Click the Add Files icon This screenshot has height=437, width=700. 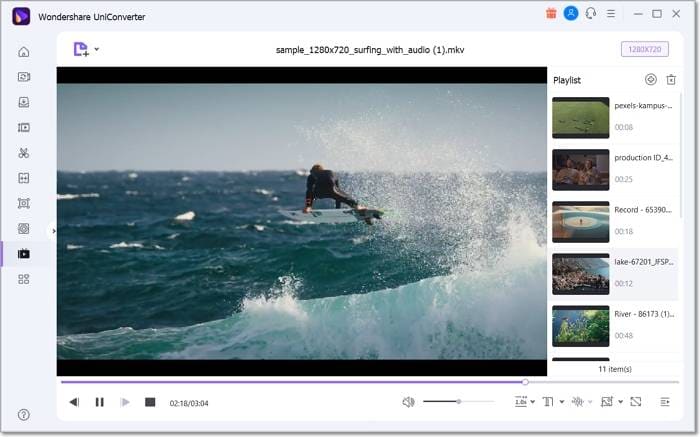tap(81, 49)
